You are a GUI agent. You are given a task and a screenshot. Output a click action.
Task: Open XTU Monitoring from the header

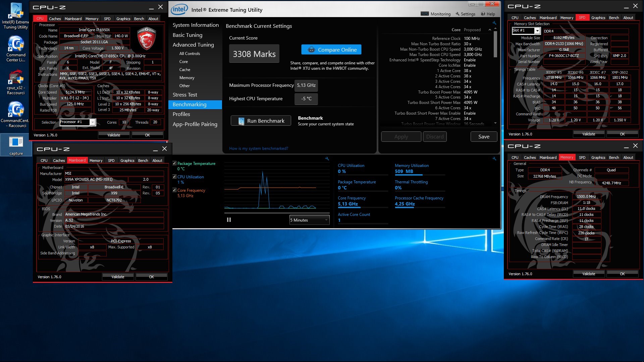436,14
